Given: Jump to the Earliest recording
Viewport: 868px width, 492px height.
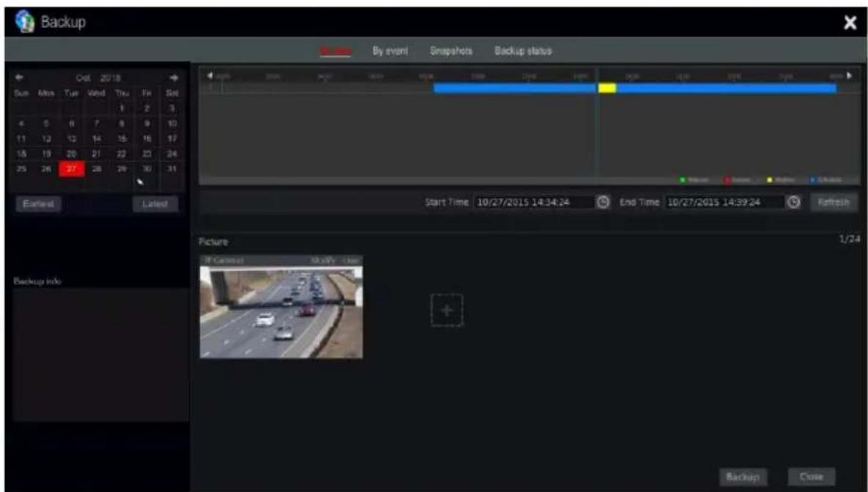Looking at the screenshot, I should [38, 203].
